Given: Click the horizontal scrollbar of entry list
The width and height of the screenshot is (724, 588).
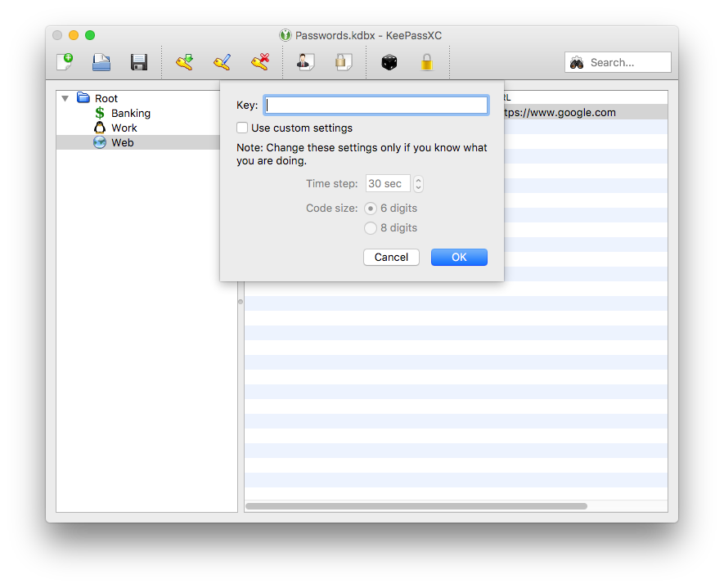Looking at the screenshot, I should pyautogui.click(x=416, y=506).
